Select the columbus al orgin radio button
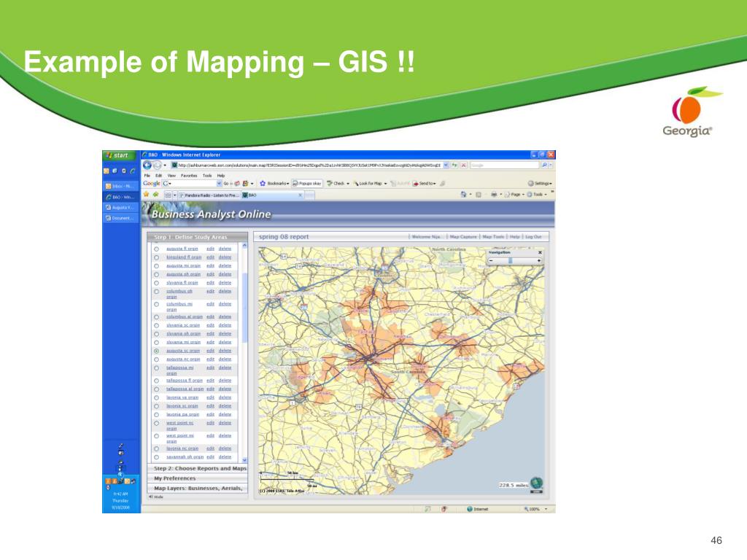 [156, 316]
